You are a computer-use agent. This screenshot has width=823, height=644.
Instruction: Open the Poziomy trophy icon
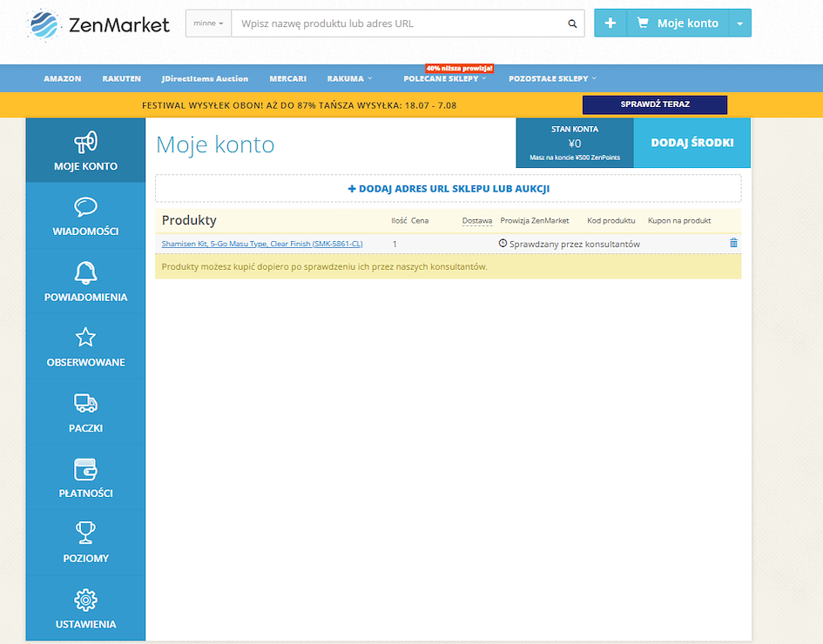(85, 533)
